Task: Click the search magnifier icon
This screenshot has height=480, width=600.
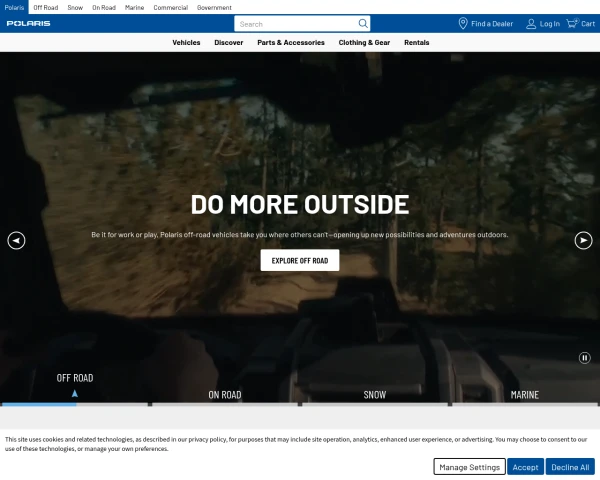Action: pos(362,24)
